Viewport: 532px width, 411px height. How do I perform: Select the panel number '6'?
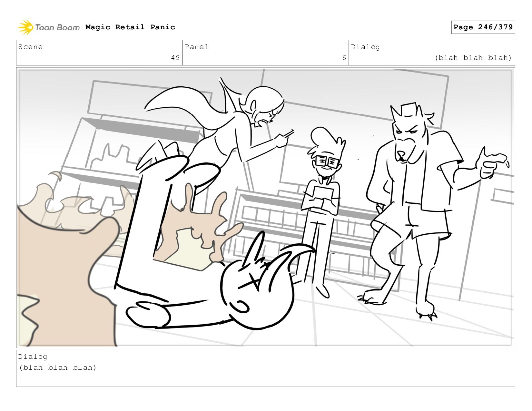click(344, 58)
